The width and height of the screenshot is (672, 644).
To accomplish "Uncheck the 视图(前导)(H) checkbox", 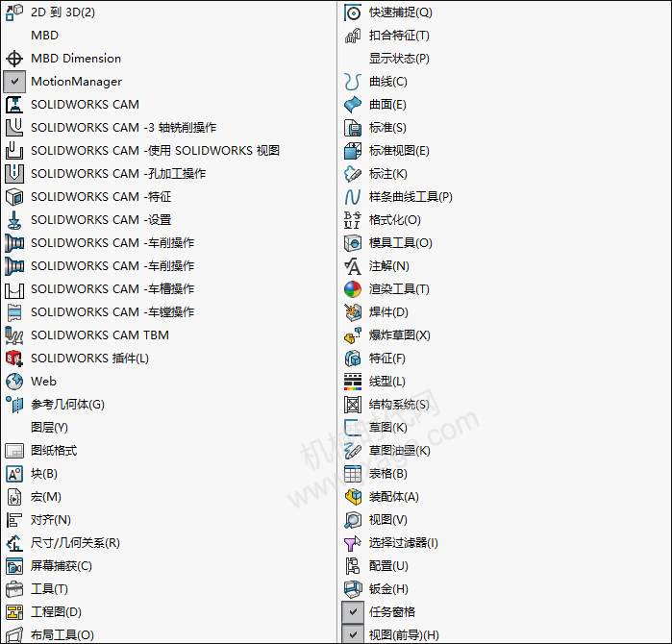I will point(353,634).
